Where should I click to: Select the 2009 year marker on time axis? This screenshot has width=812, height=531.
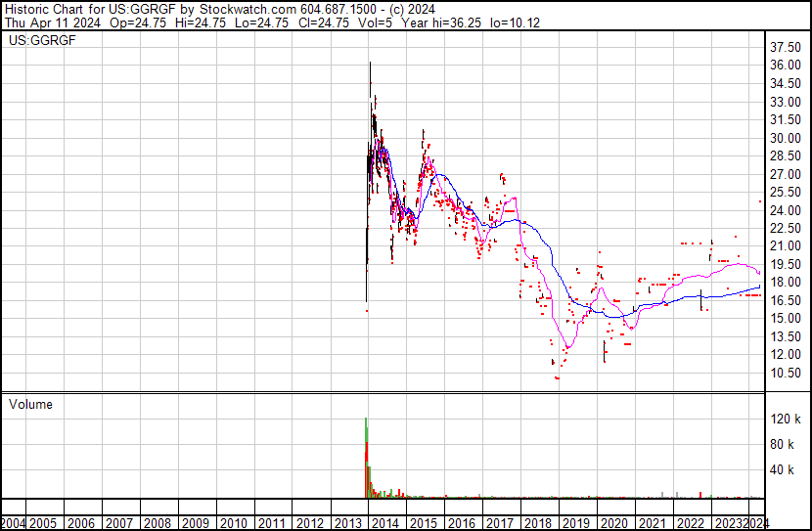click(x=194, y=523)
